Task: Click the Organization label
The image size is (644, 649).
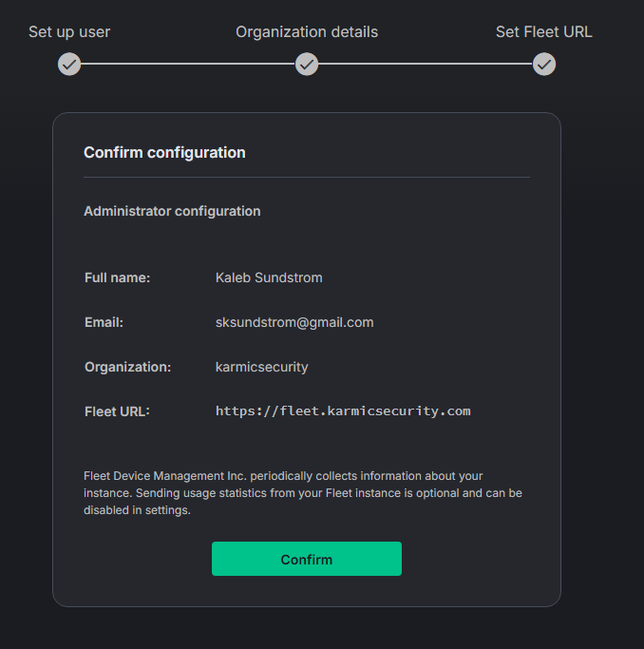Action: coord(127,367)
